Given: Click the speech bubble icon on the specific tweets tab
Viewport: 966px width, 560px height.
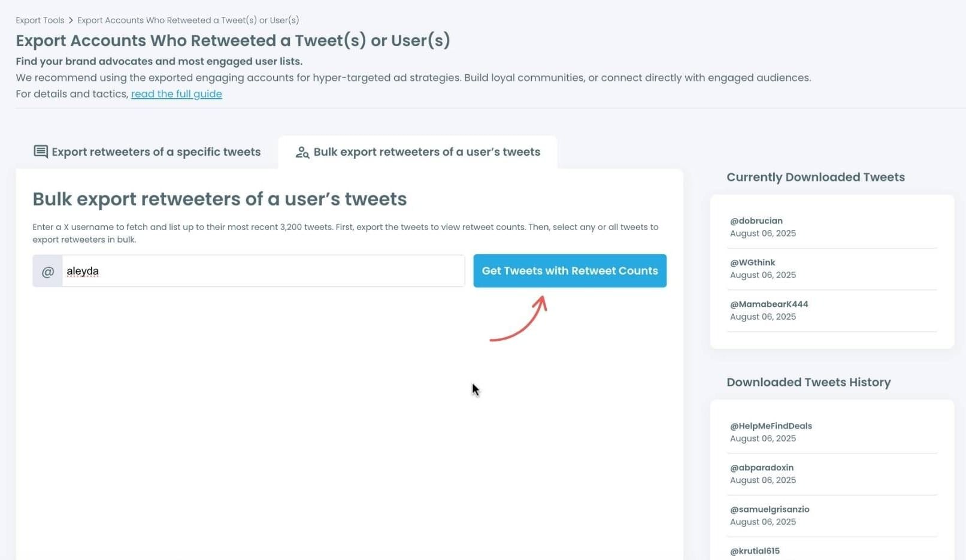Looking at the screenshot, I should point(40,152).
